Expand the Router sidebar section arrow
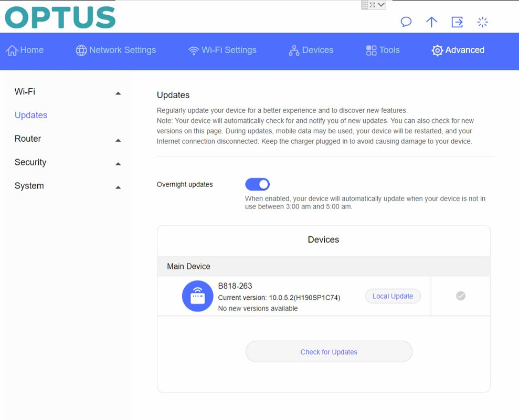This screenshot has height=420, width=519. tap(118, 141)
